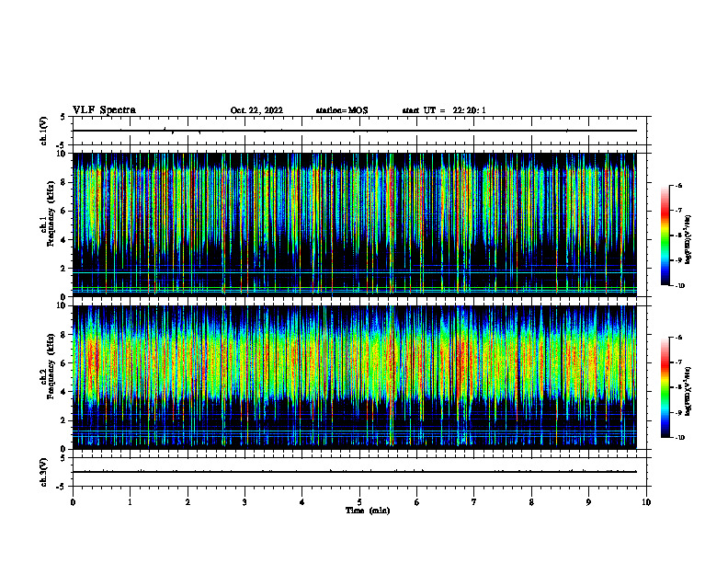Viewport: 728px width, 563px height.
Task: Click the '2' tick on the time axis
Action: coord(188,502)
